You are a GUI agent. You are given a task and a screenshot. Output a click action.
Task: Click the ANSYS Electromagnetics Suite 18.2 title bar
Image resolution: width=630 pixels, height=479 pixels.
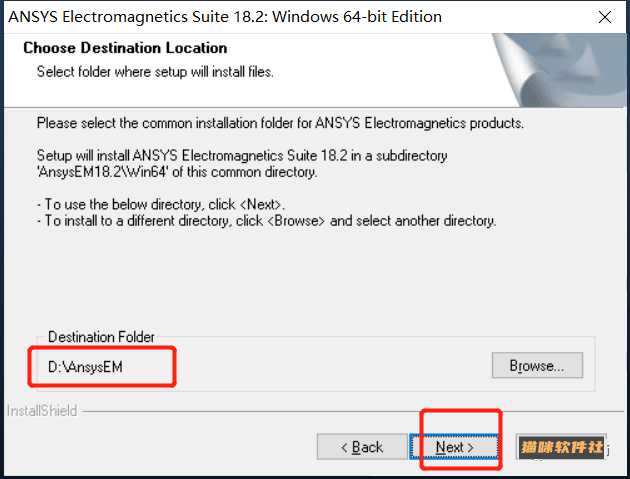[x=225, y=17]
